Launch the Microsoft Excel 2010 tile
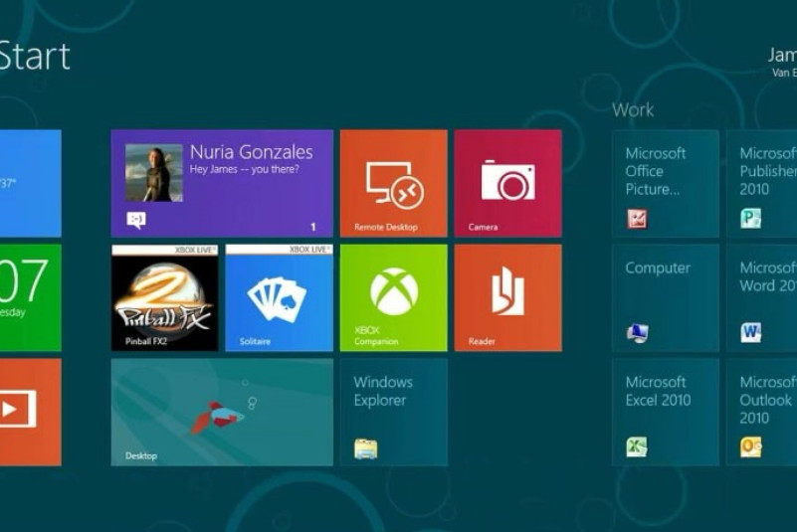 666,412
